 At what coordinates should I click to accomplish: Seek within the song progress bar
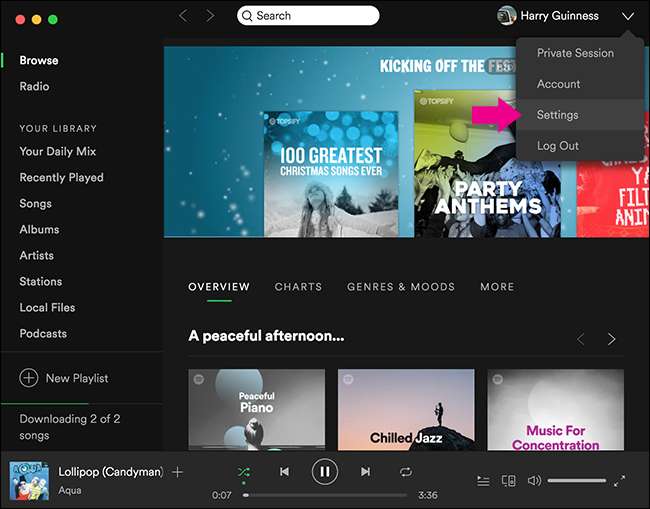325,495
